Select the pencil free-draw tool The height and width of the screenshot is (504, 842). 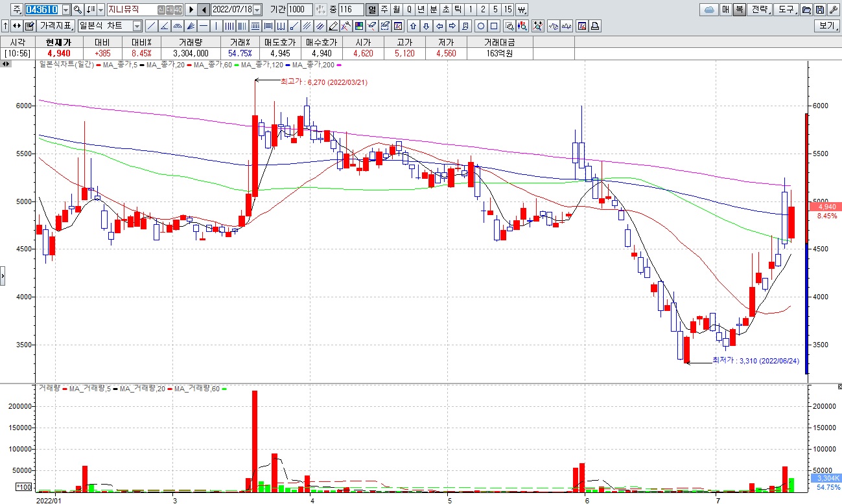click(333, 26)
